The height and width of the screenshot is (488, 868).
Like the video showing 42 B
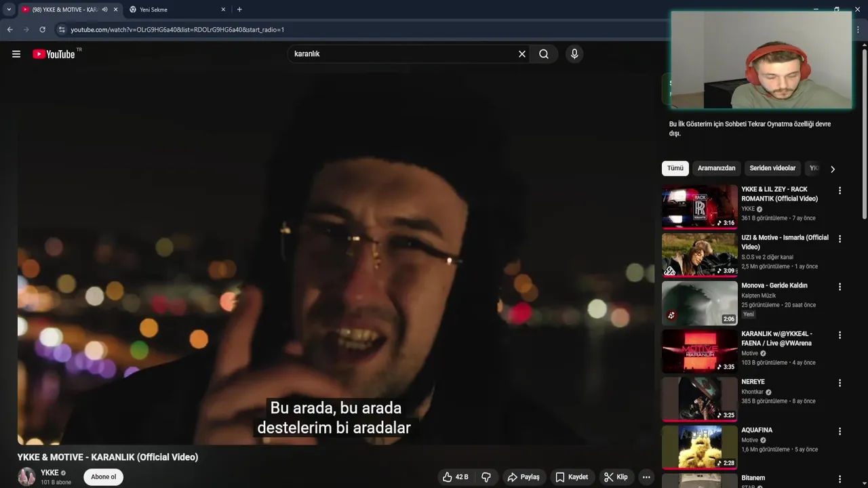455,477
